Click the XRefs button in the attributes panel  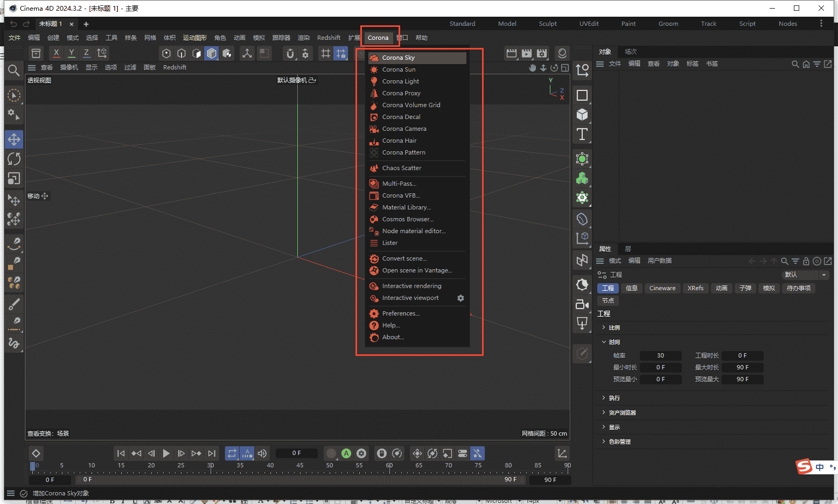click(695, 288)
